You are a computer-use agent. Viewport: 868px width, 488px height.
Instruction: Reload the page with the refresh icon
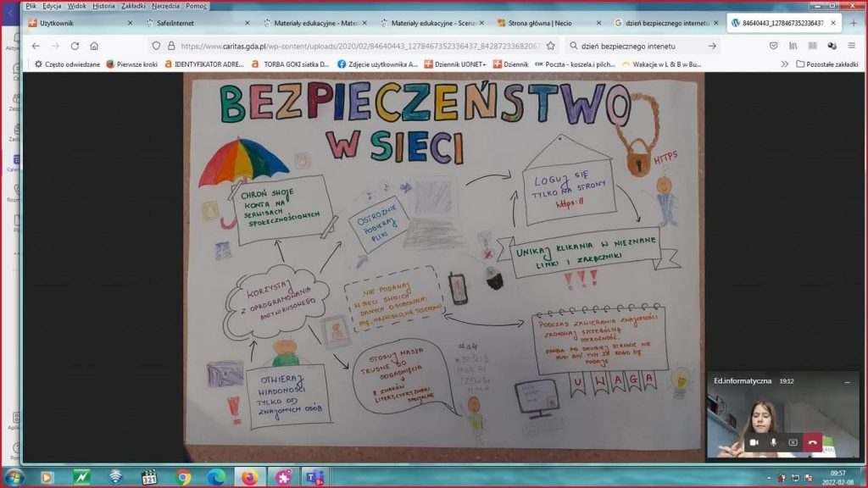pyautogui.click(x=75, y=46)
